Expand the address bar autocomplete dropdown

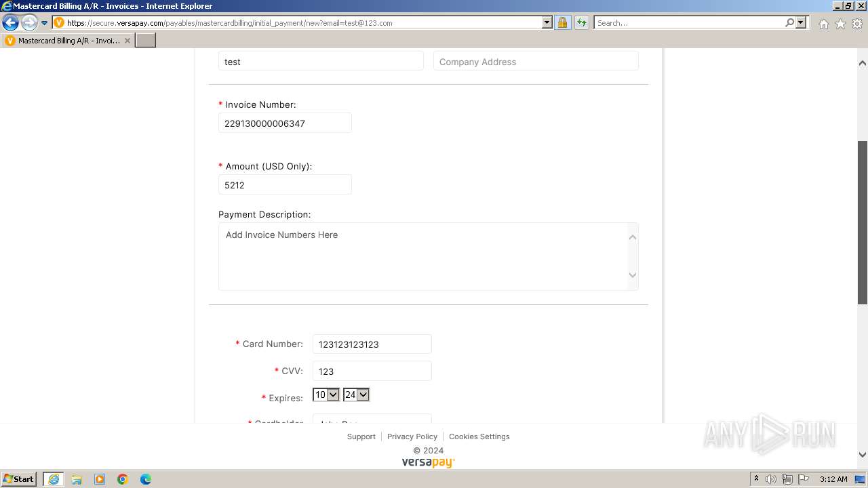coord(547,23)
